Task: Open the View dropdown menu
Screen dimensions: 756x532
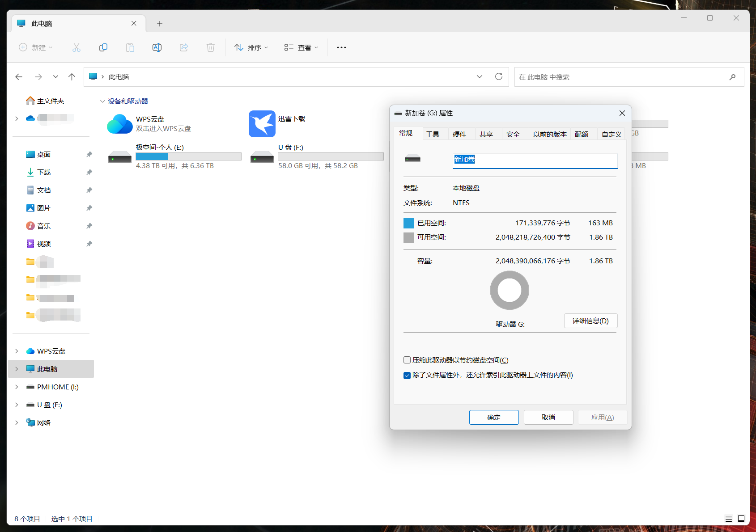Action: point(301,47)
